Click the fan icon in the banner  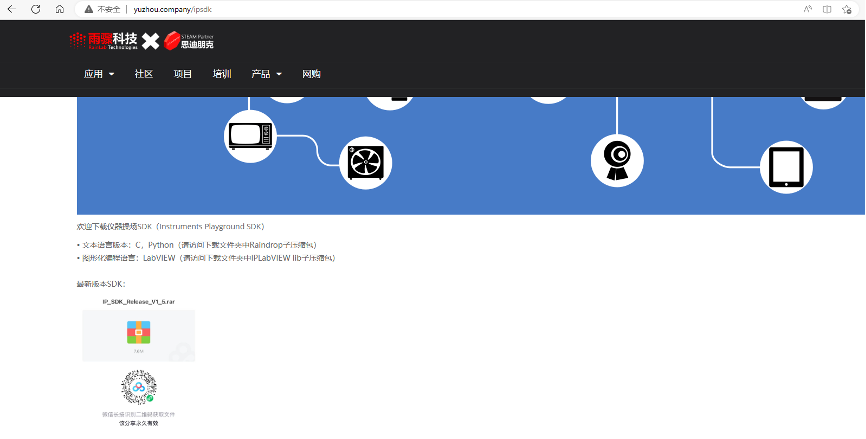pyautogui.click(x=365, y=163)
